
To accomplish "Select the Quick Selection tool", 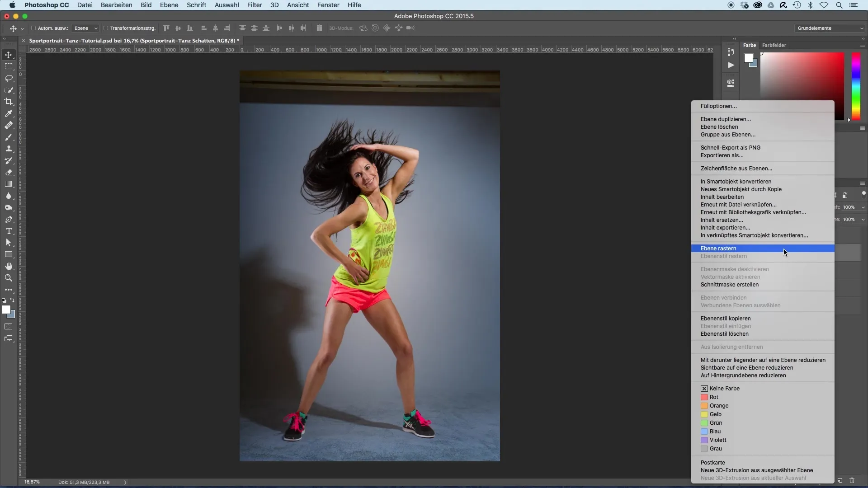I will tap(9, 90).
